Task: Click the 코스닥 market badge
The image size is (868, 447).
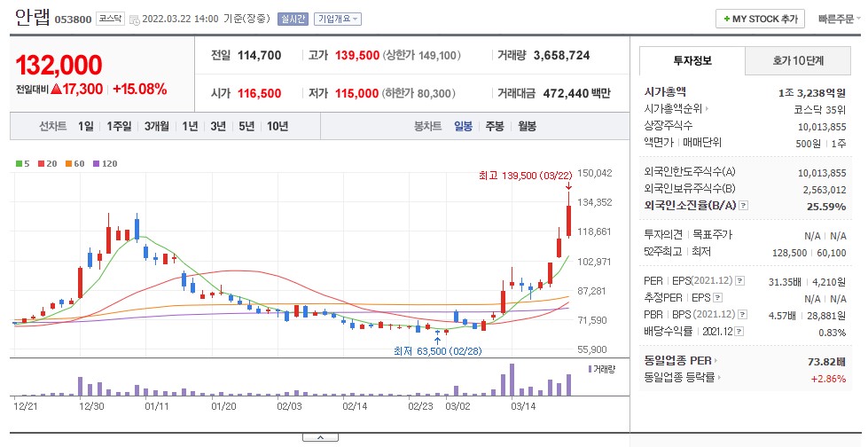Action: pyautogui.click(x=110, y=19)
